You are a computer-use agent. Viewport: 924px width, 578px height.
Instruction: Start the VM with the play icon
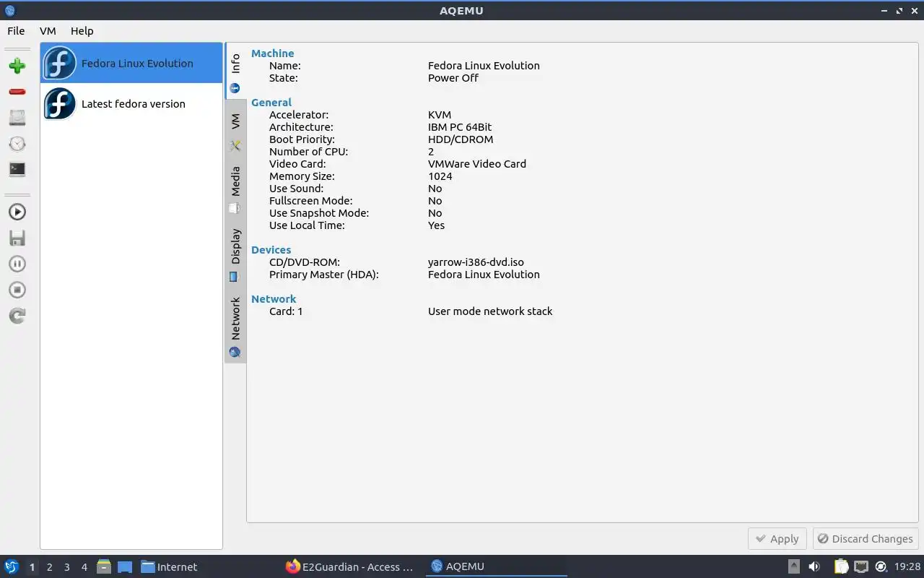(x=17, y=212)
